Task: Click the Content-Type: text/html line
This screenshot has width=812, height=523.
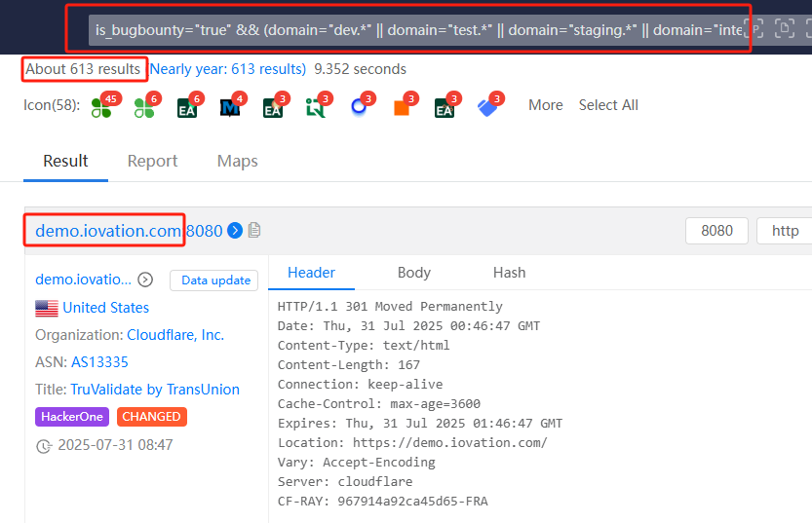Action: coord(364,345)
